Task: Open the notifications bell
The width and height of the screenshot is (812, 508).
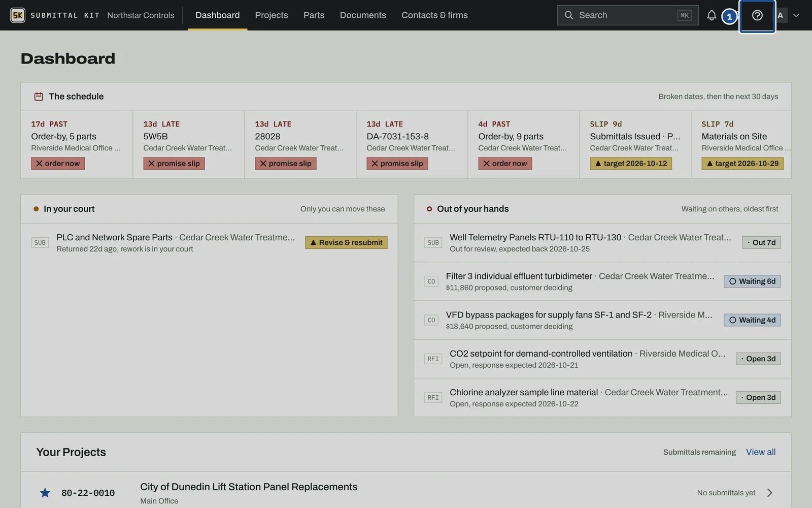Action: 712,15
